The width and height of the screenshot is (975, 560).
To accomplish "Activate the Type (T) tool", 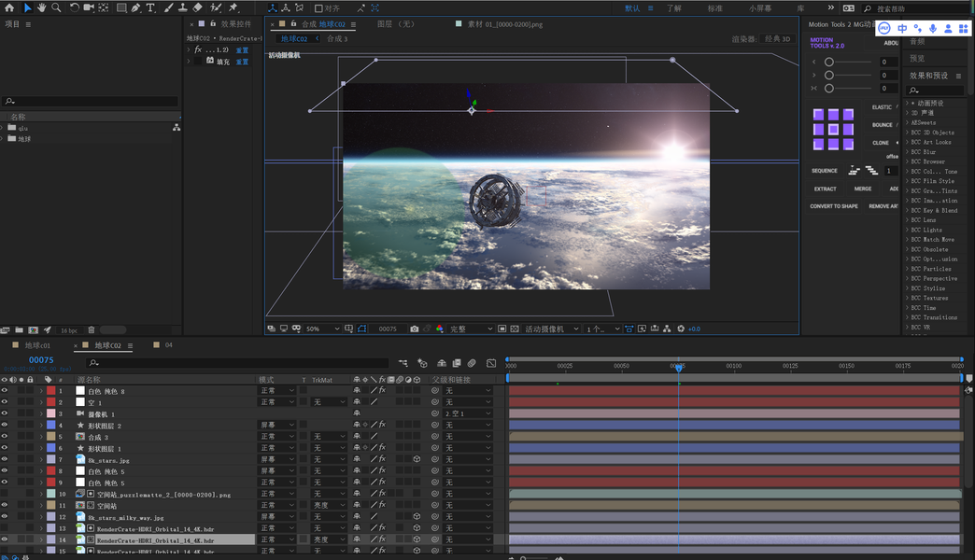I will point(151,7).
